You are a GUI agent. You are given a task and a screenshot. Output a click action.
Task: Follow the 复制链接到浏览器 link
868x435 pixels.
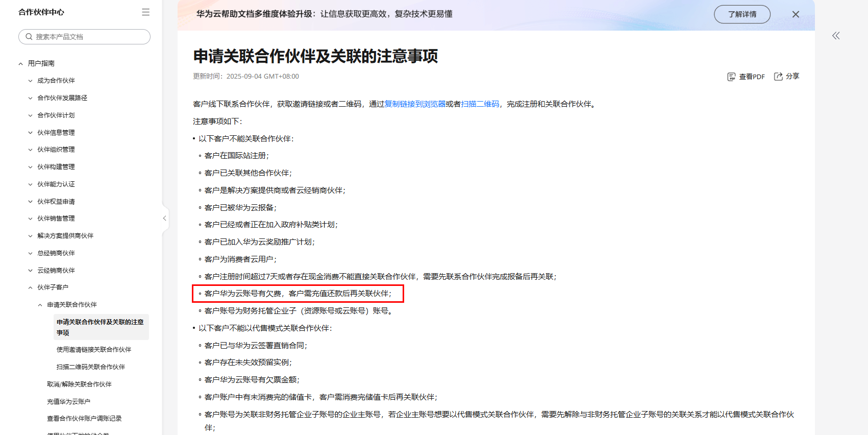point(415,104)
